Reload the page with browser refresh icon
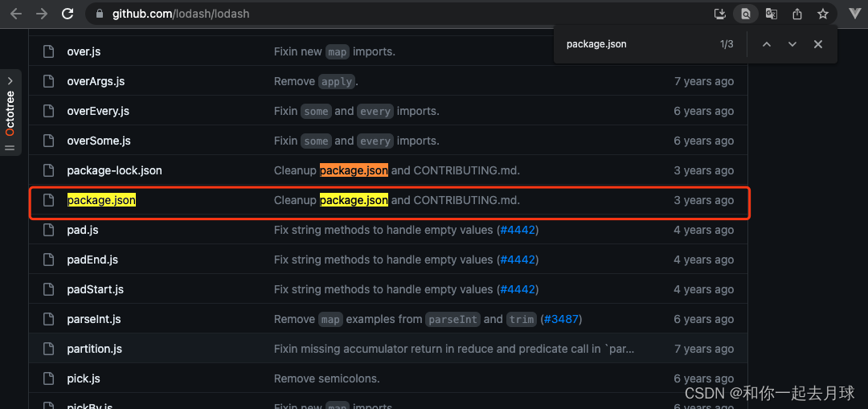 [x=68, y=14]
